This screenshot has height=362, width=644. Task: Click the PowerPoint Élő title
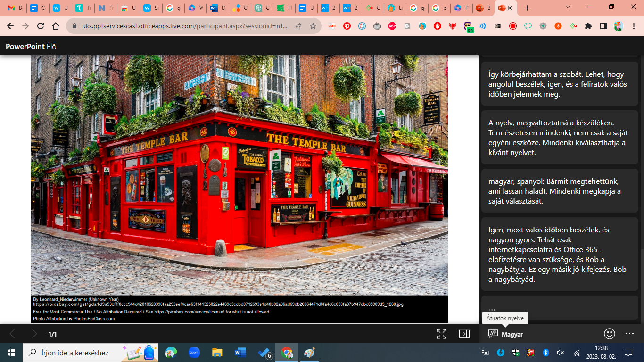[x=31, y=46]
